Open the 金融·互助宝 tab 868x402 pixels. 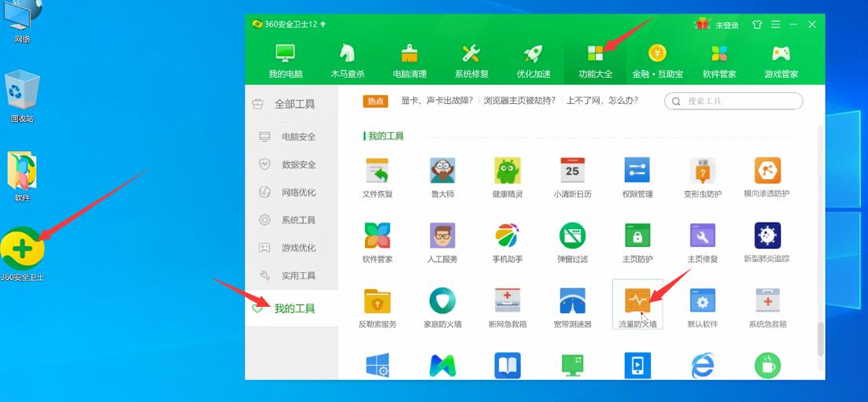click(x=658, y=61)
